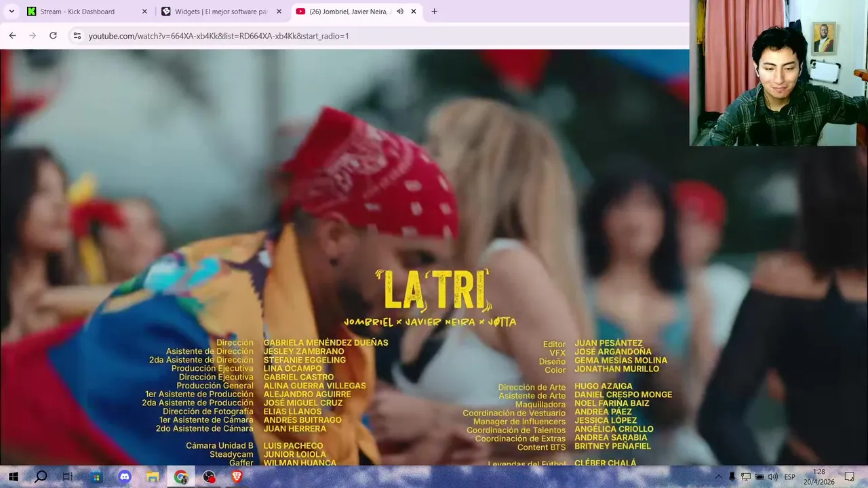Click credit name JUAN PESÁNTEZ
This screenshot has height=488, width=868.
click(608, 344)
